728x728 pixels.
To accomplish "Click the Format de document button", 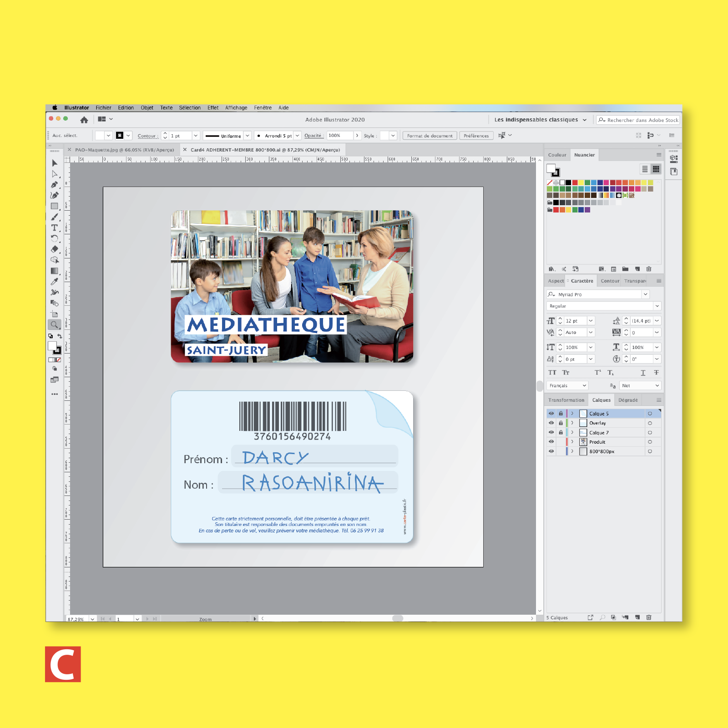I will click(430, 136).
